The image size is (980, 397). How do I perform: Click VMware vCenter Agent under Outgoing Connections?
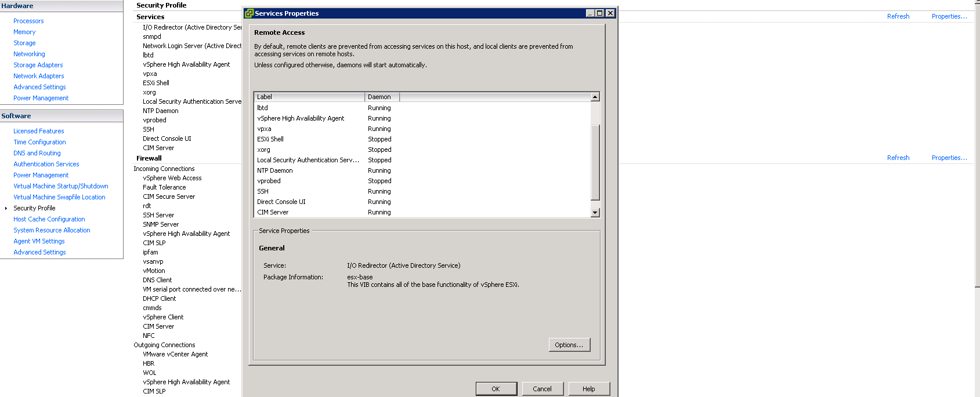[175, 354]
